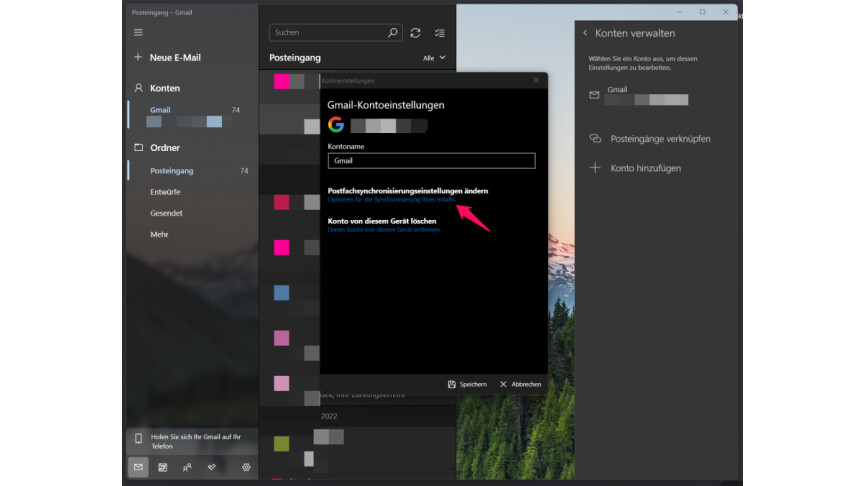Click the plus icon beside Neue E-Mail
Image resolution: width=864 pixels, height=486 pixels.
pos(138,57)
